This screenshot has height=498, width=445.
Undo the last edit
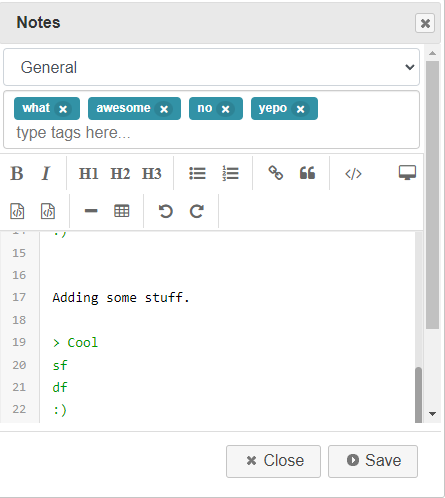(x=166, y=211)
